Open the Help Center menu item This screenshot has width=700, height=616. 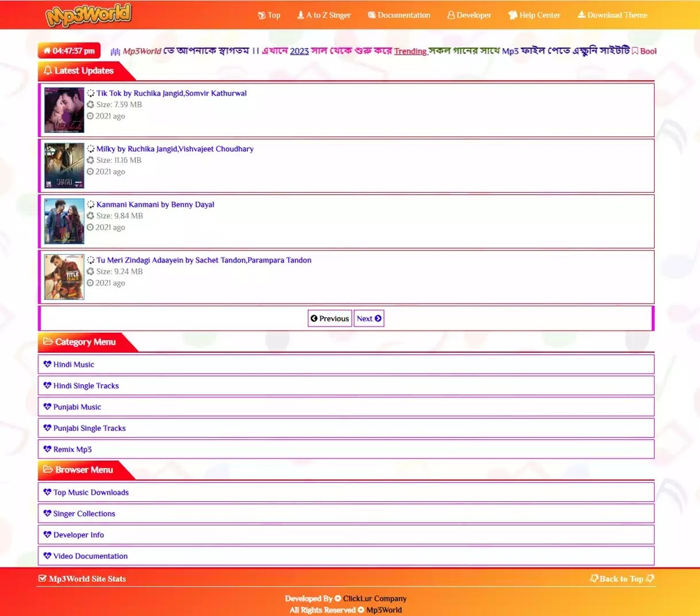coord(534,15)
